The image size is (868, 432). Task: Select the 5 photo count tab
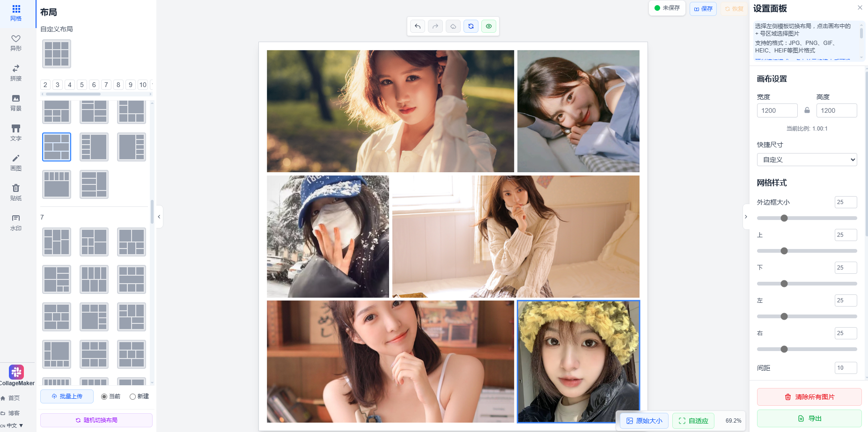click(x=82, y=85)
